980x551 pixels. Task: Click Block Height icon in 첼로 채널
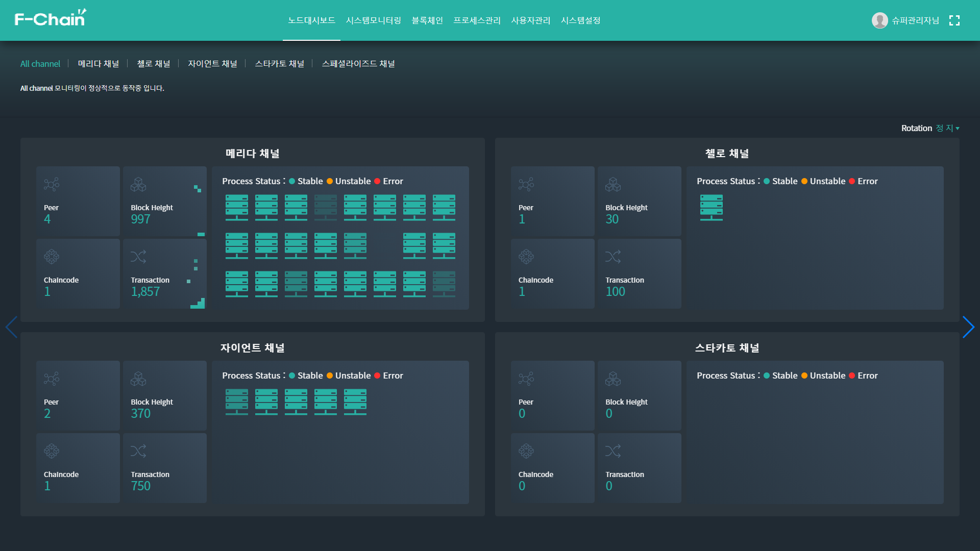(613, 184)
